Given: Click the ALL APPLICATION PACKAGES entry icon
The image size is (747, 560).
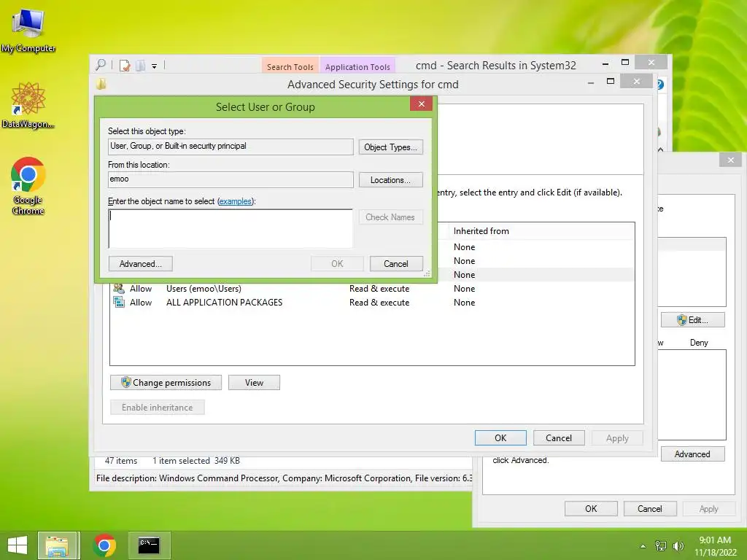Looking at the screenshot, I should [x=119, y=302].
